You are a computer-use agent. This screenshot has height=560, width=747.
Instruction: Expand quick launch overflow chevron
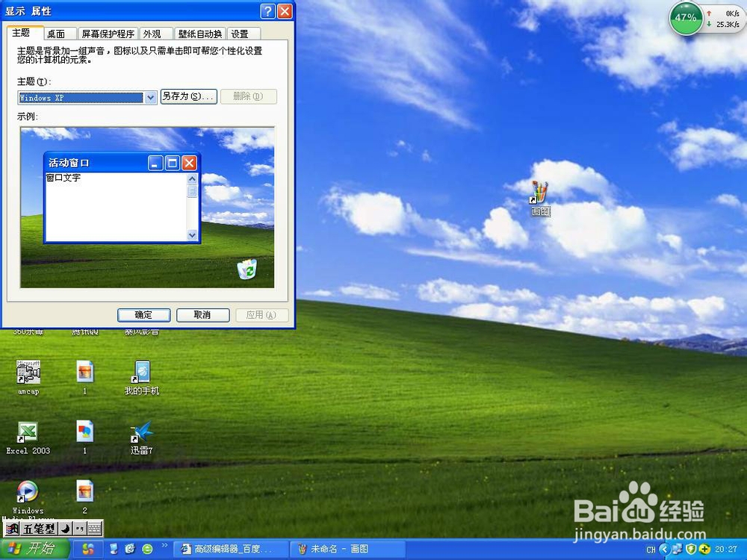pyautogui.click(x=165, y=546)
